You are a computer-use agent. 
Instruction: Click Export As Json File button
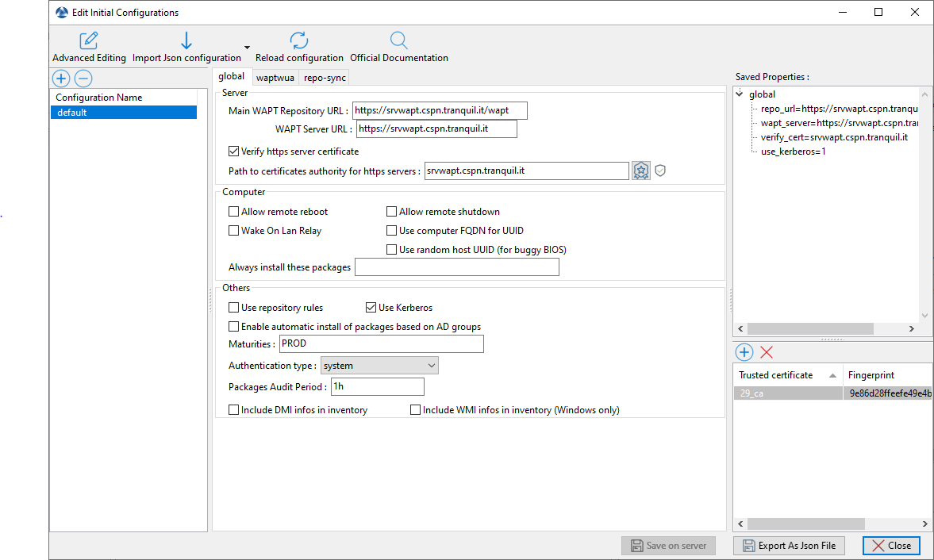(790, 546)
